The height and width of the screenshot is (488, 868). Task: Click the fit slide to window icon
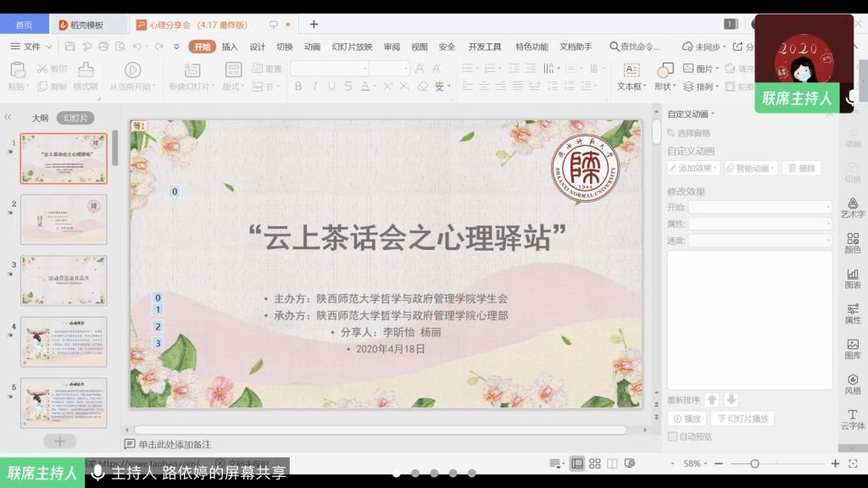tap(853, 463)
